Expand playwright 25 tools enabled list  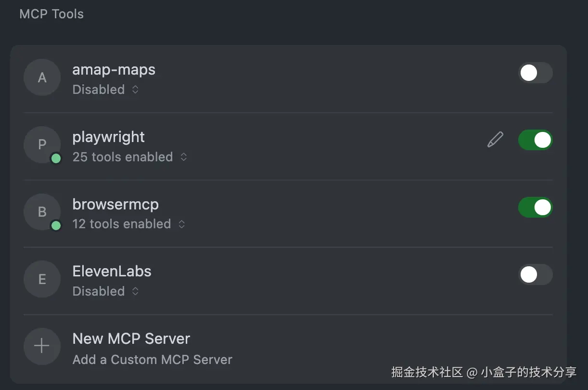click(183, 157)
